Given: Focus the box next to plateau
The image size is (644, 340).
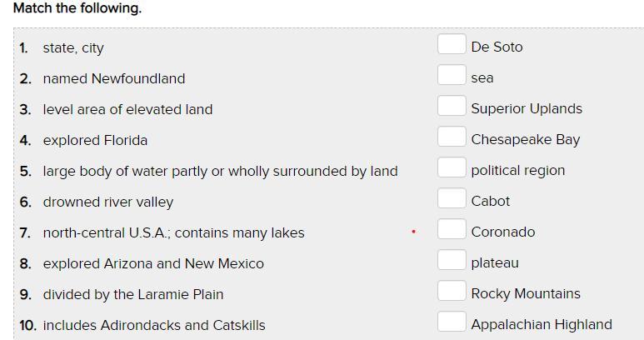Looking at the screenshot, I should coord(451,260).
